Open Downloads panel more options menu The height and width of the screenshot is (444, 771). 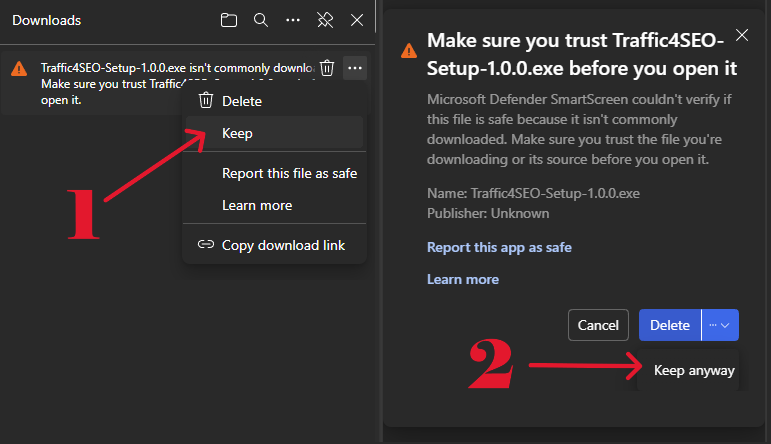point(293,20)
